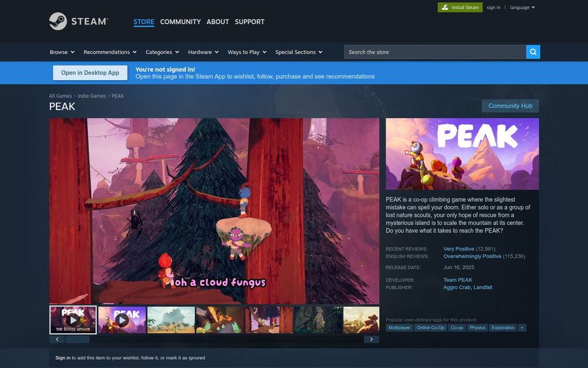Select the beach landscape screenshot thumbnail

(171, 320)
